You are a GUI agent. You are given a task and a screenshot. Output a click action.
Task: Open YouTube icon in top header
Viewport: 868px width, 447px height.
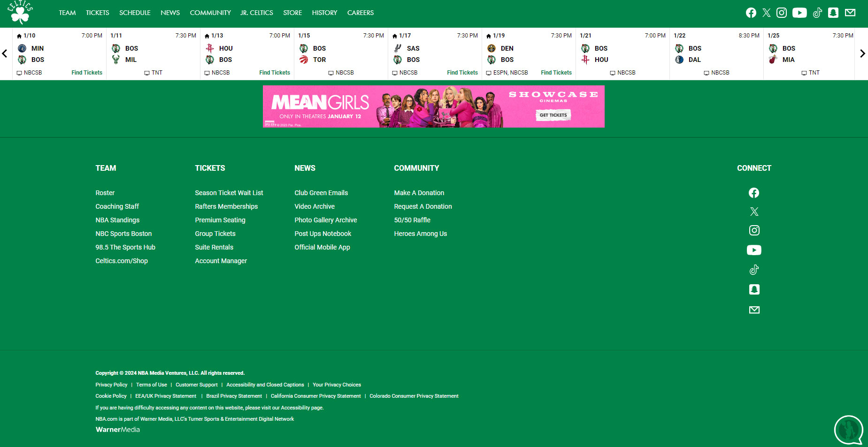[799, 13]
